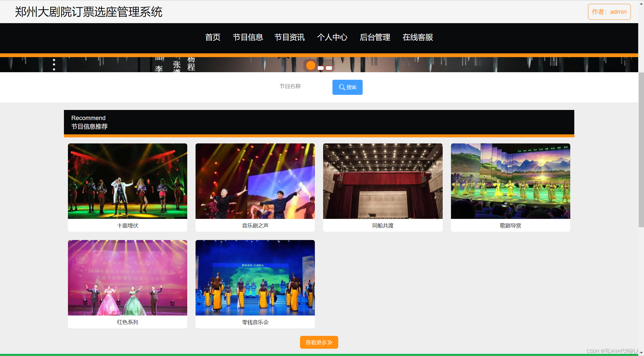644x356 pixels.
Task: Open the 十面埋伏 show thumbnail
Action: (127, 181)
